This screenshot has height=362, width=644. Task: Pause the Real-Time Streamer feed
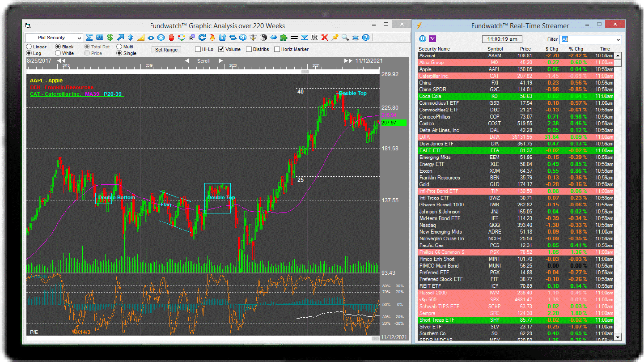point(423,39)
